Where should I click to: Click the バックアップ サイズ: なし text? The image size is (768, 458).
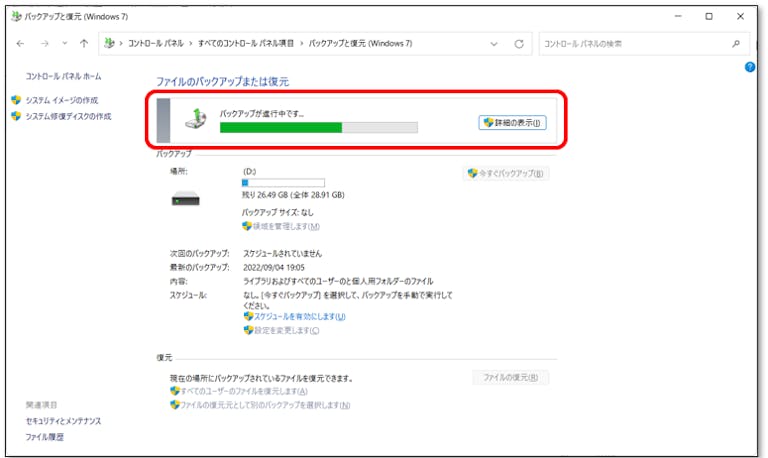click(x=277, y=213)
